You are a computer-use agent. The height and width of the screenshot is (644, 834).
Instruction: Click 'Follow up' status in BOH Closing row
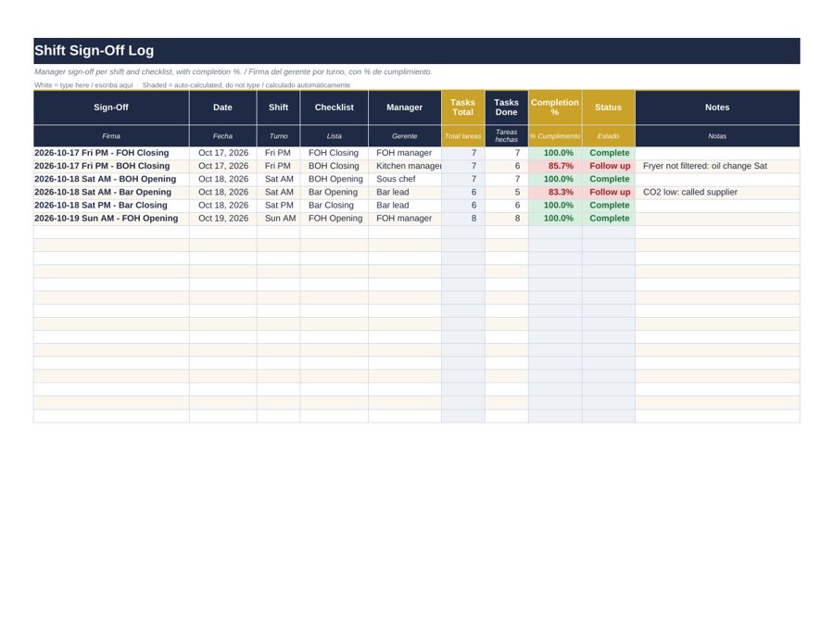609,166
